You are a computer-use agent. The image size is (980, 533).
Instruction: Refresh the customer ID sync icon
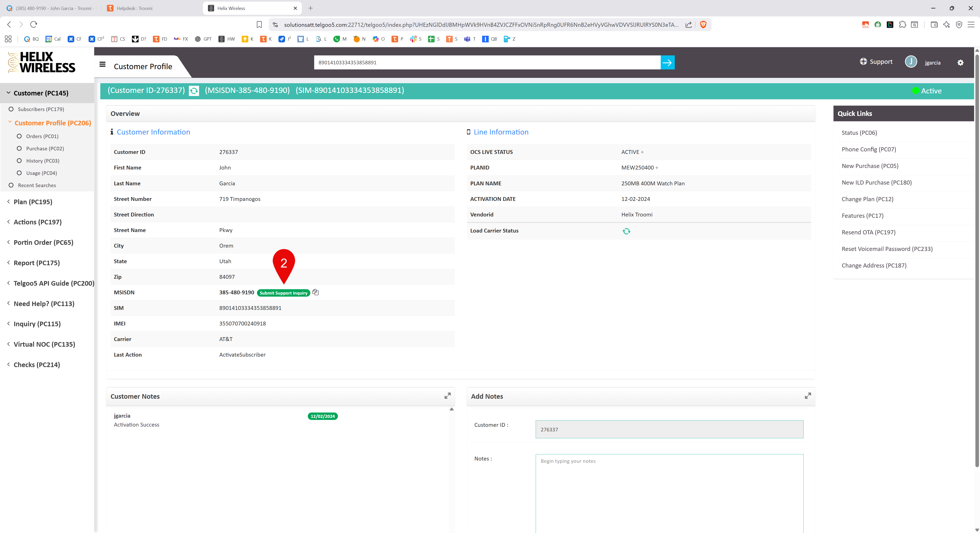pos(194,91)
